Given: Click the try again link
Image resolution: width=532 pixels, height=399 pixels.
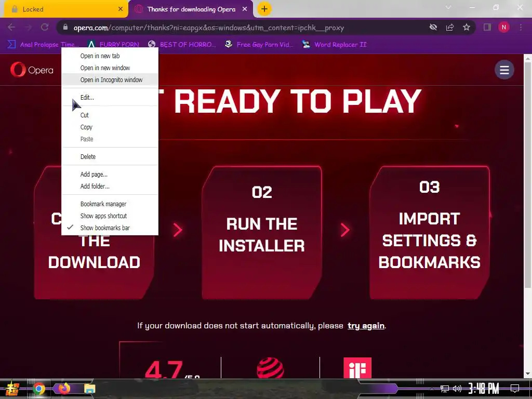Looking at the screenshot, I should tap(366, 326).
